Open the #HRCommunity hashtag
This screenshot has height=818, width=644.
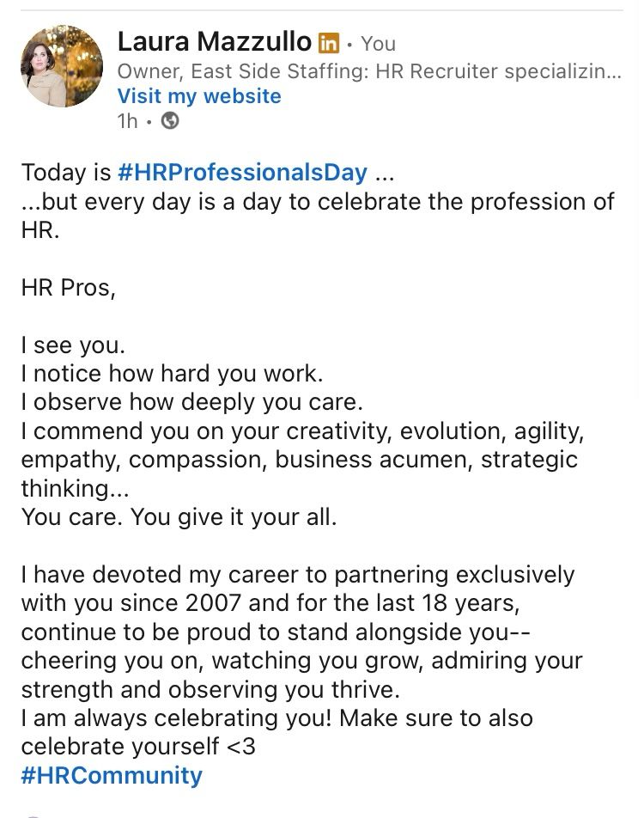coord(112,775)
